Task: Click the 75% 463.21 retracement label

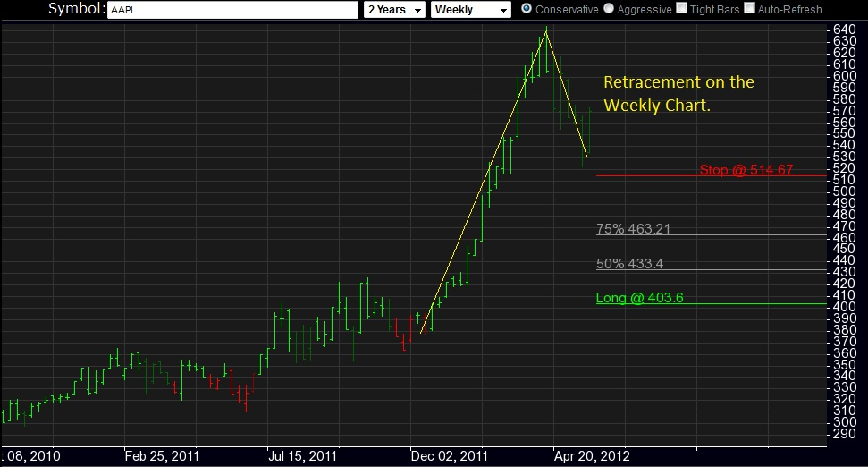Action: (x=633, y=228)
